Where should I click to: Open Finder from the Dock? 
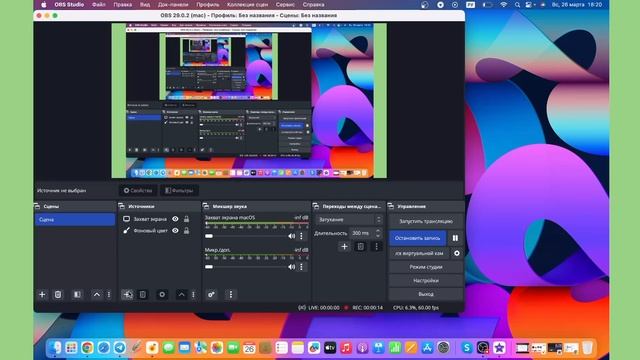55,348
